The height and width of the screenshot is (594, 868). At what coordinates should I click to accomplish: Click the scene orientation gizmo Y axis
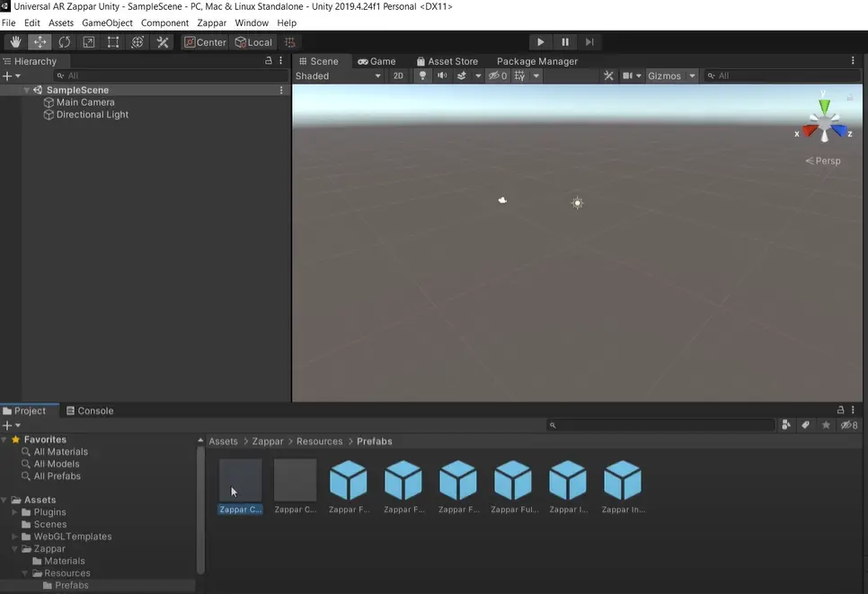(x=824, y=104)
